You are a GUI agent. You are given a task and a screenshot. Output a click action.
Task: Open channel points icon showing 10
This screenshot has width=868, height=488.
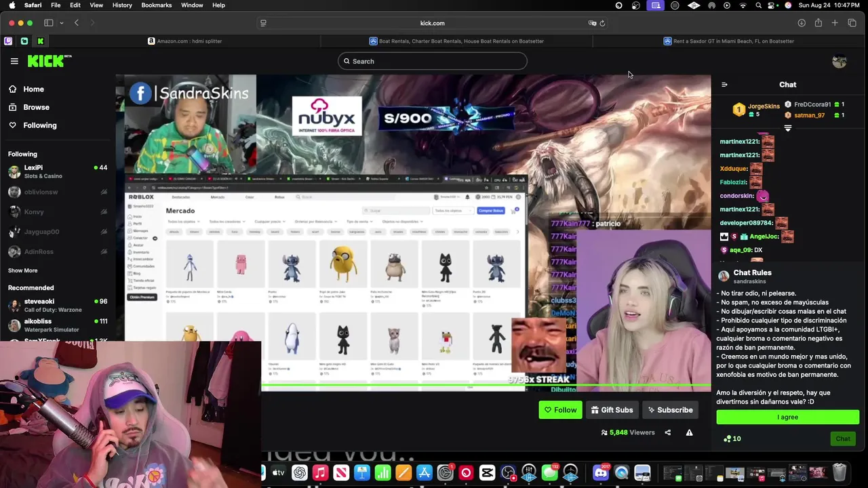pyautogui.click(x=732, y=439)
